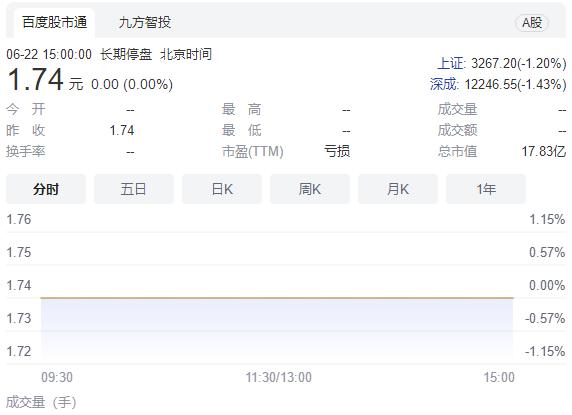Click the timestamp 06-22 15:00:00
The width and height of the screenshot is (572, 415).
coord(49,55)
